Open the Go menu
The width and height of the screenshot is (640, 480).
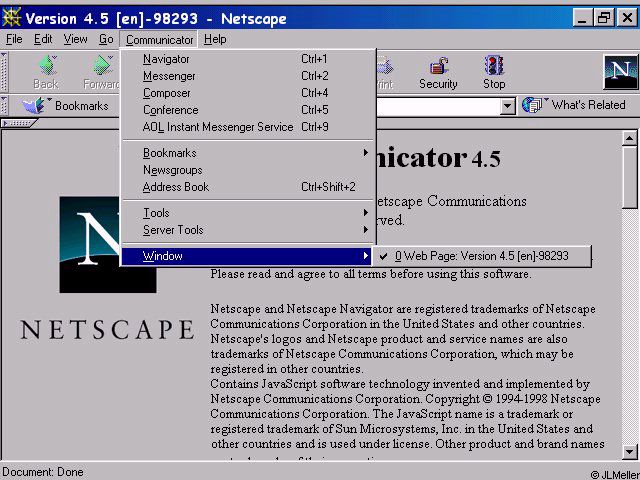coord(106,39)
